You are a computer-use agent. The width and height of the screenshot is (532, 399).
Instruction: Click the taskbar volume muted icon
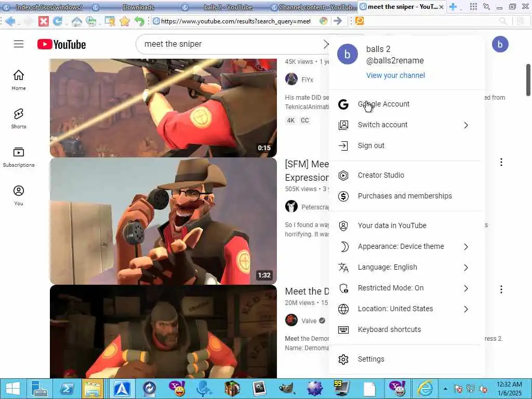(483, 389)
